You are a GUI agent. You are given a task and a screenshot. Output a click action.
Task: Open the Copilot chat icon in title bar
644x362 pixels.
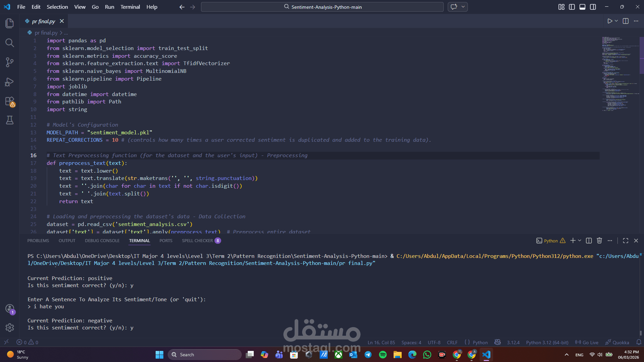point(454,7)
